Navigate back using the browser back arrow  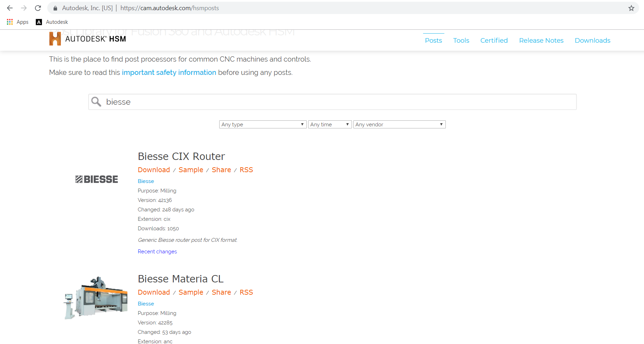point(9,8)
